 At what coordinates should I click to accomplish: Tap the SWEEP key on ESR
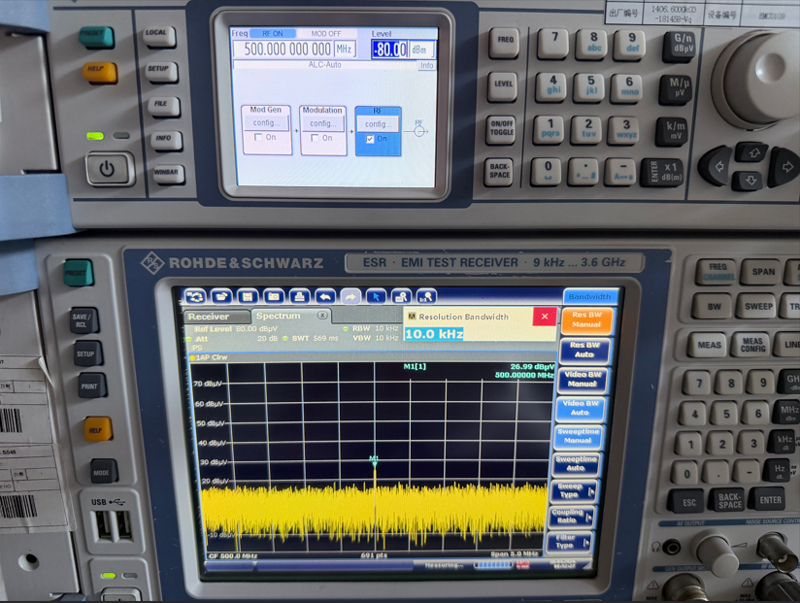tap(758, 307)
